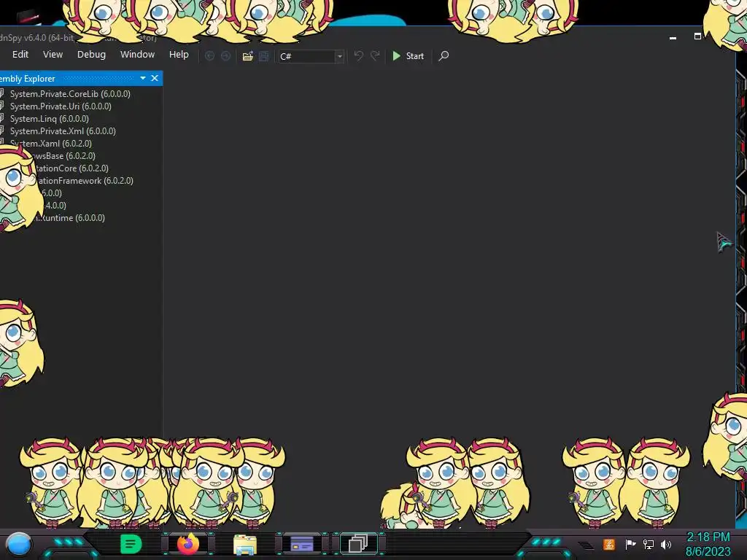Open the Action Center flag icon
Image resolution: width=747 pixels, height=560 pixels.
630,544
